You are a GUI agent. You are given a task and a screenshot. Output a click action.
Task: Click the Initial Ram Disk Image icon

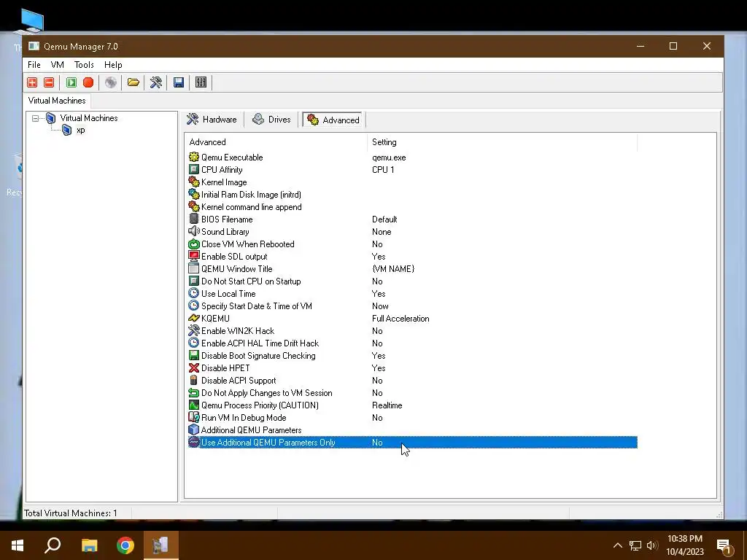194,194
